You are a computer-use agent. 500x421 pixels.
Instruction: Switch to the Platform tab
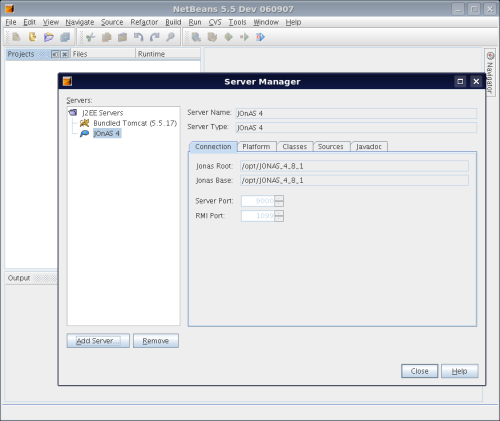pyautogui.click(x=256, y=147)
